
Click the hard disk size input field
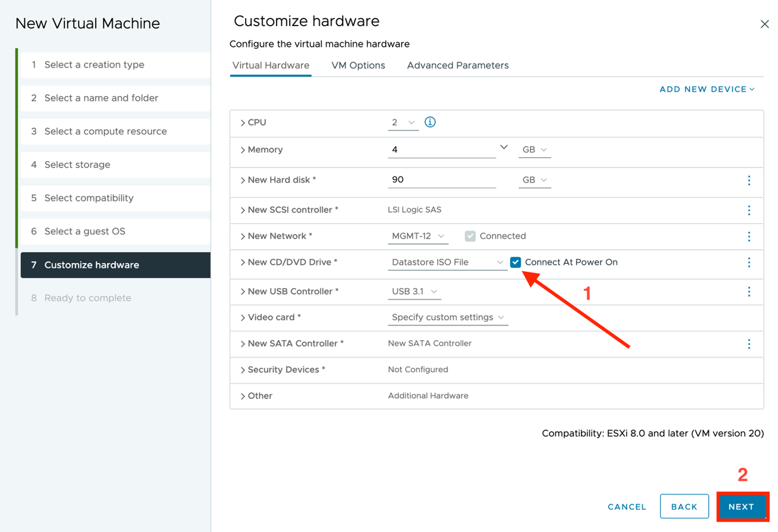441,180
